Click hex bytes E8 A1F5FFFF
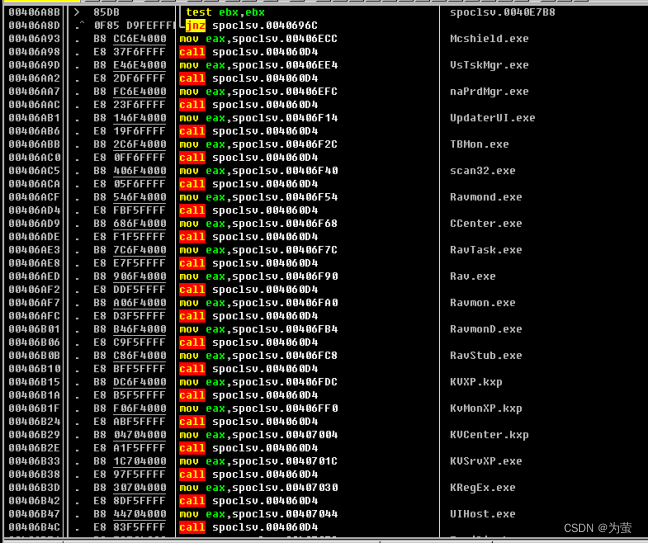The width and height of the screenshot is (648, 544). click(130, 449)
